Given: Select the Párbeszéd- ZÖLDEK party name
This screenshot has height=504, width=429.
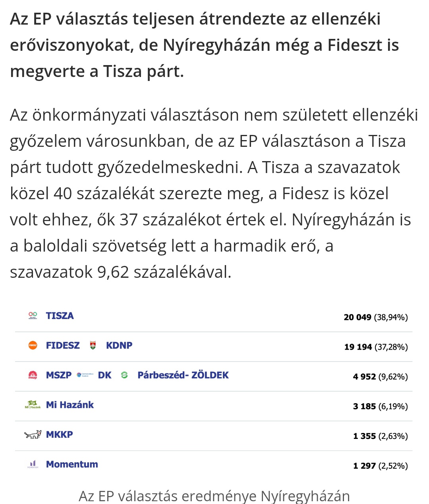Looking at the screenshot, I should click(x=183, y=375).
